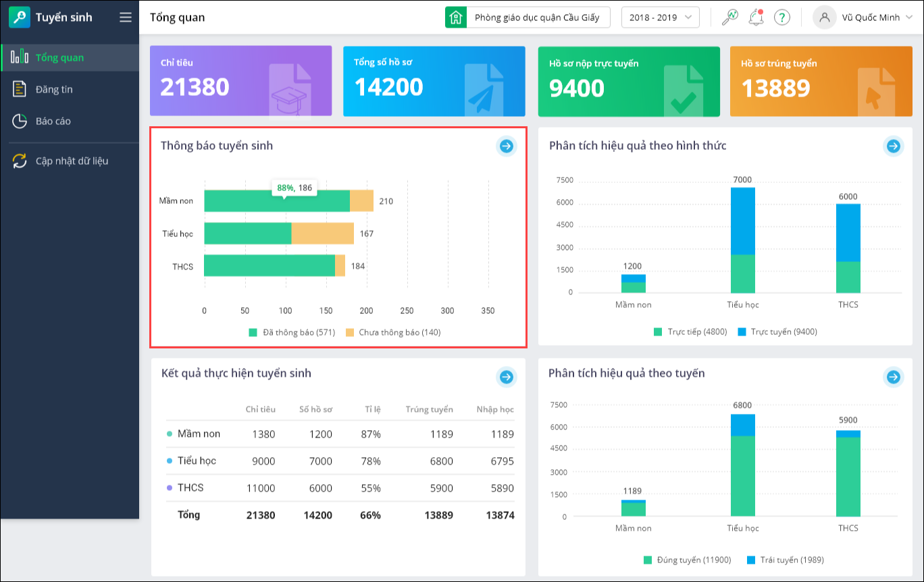
Task: Click the green school building icon
Action: pyautogui.click(x=456, y=17)
